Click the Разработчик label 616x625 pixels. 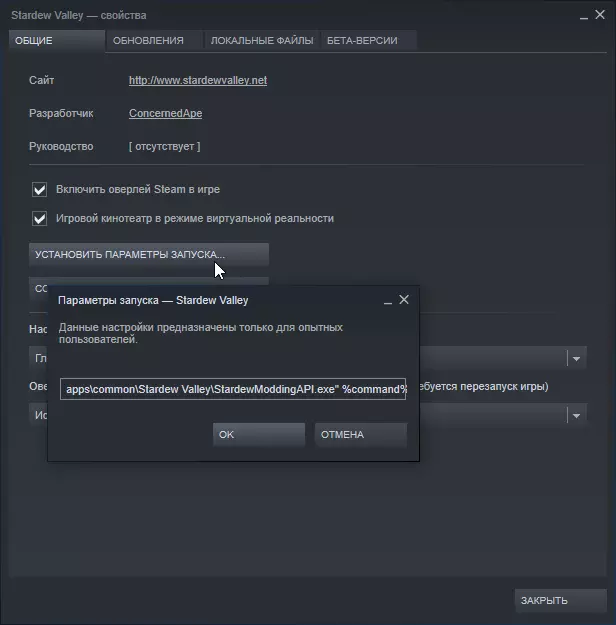coord(61,113)
